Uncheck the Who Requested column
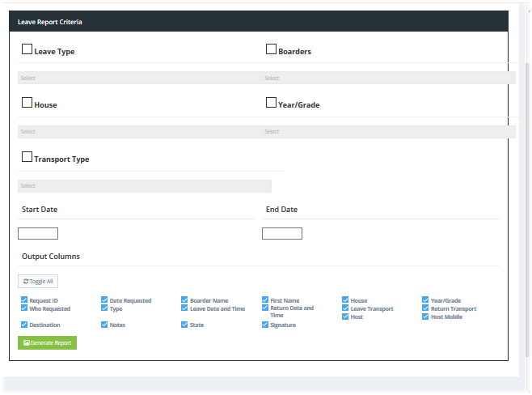Screen dimensions: 532x395 point(24,308)
